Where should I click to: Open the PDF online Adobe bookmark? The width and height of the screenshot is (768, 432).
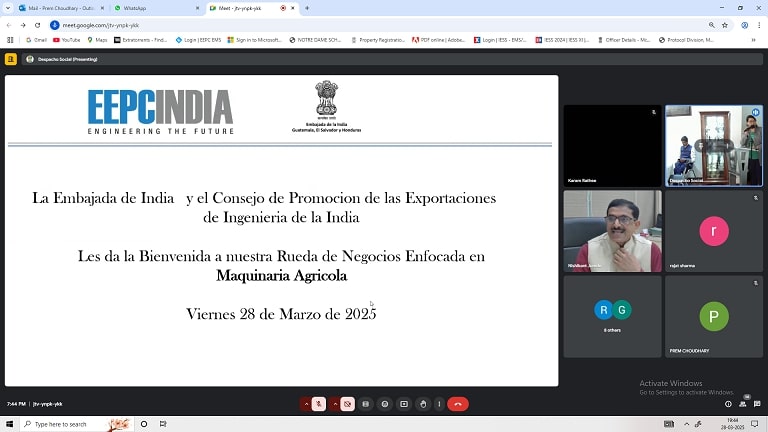click(438, 40)
